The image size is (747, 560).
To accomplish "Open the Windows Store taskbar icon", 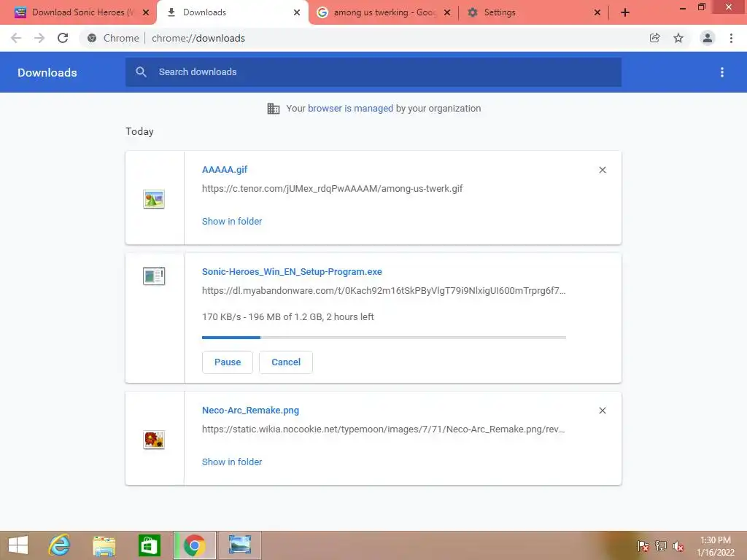I will 149,545.
